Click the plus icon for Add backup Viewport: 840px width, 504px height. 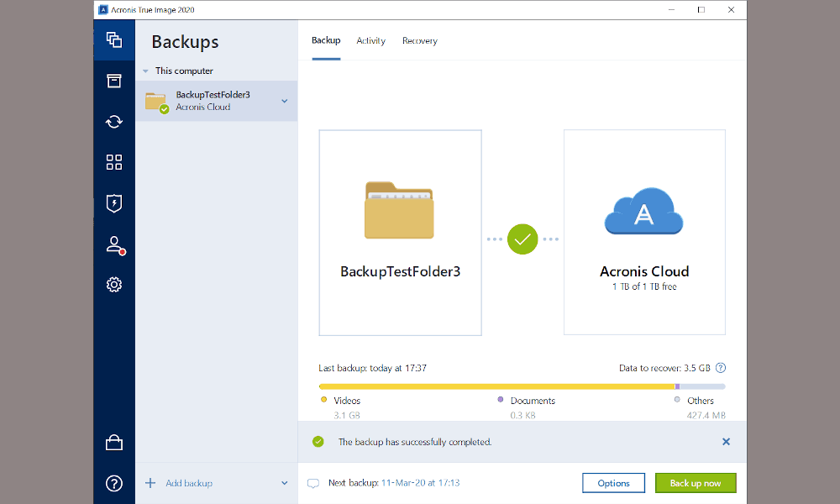[150, 483]
